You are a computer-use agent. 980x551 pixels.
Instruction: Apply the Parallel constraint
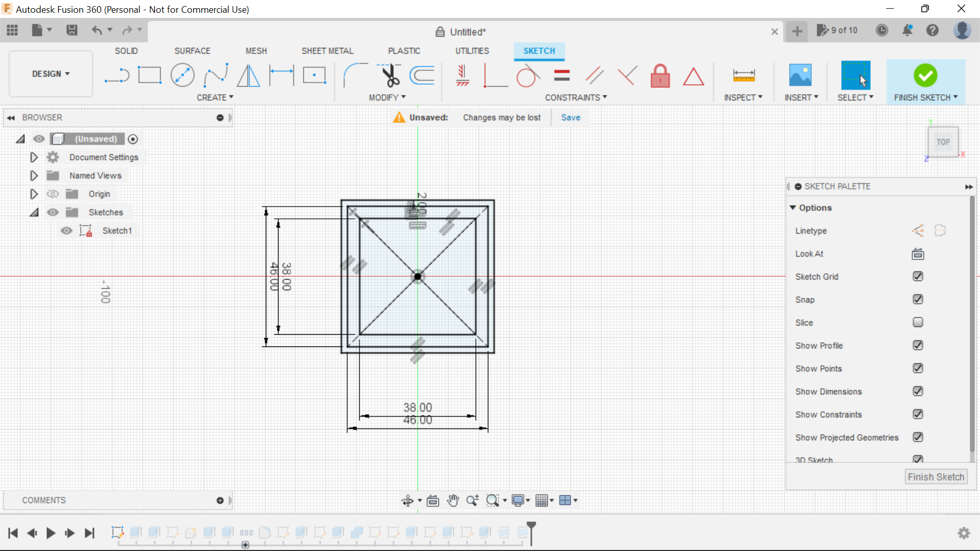(x=595, y=76)
